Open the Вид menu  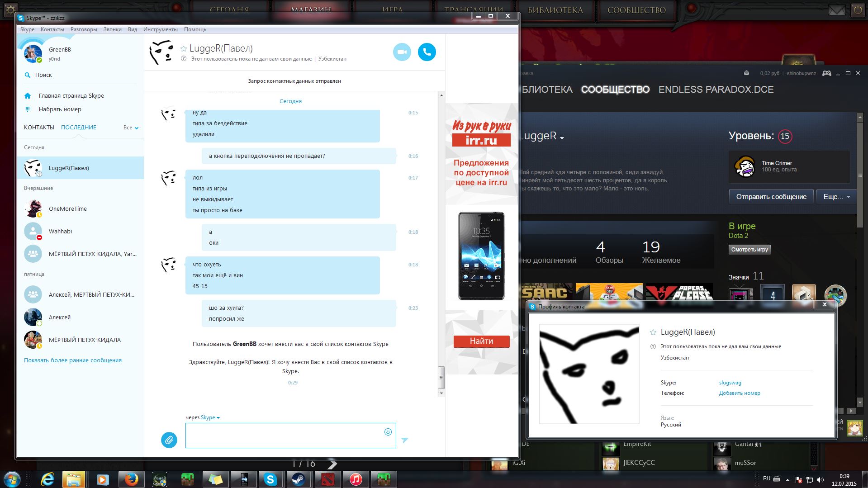pos(133,29)
